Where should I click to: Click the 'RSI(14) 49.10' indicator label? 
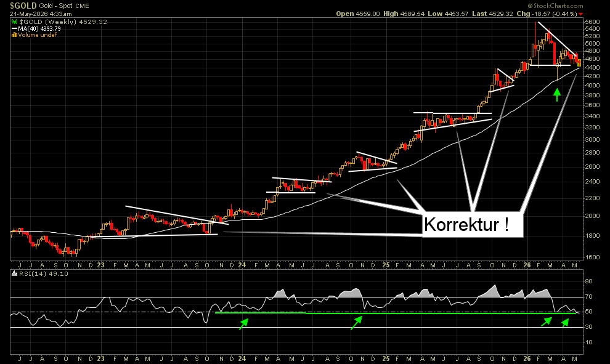click(x=44, y=274)
